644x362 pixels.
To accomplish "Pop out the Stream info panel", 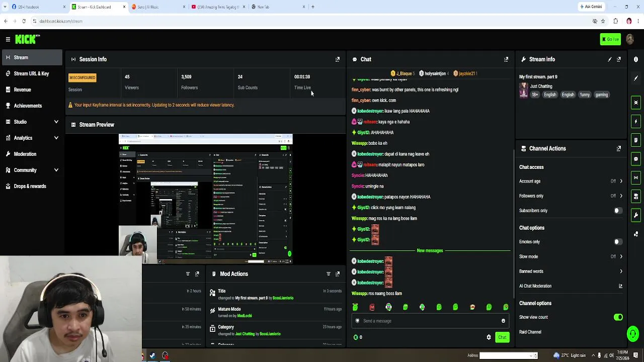I will (x=619, y=59).
